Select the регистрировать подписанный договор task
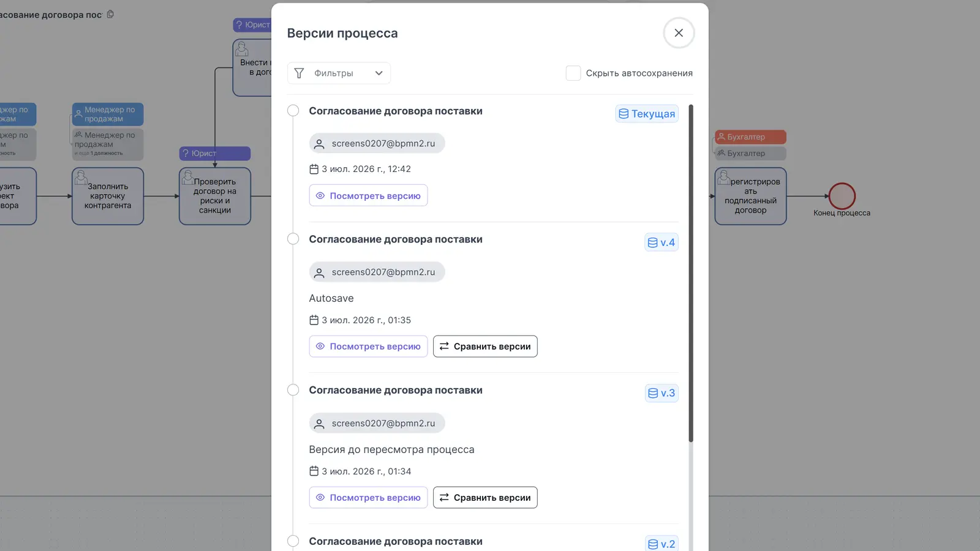The height and width of the screenshot is (551, 980). click(x=751, y=196)
